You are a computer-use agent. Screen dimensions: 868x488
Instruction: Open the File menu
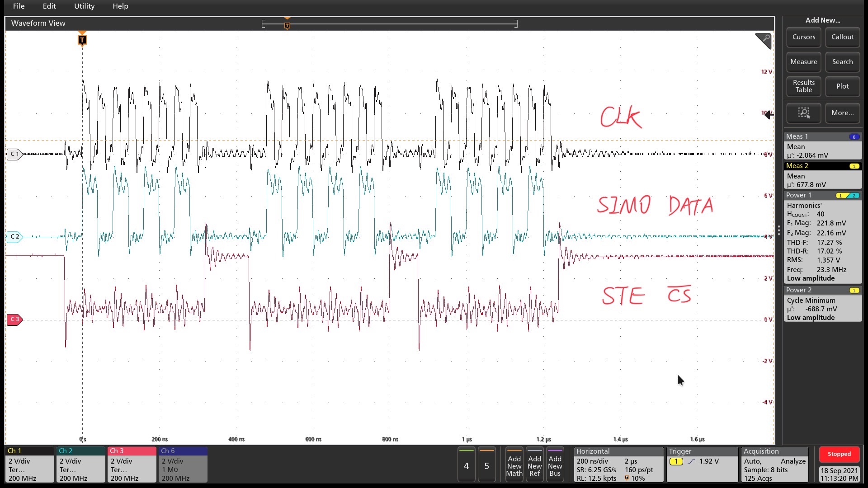coord(19,6)
